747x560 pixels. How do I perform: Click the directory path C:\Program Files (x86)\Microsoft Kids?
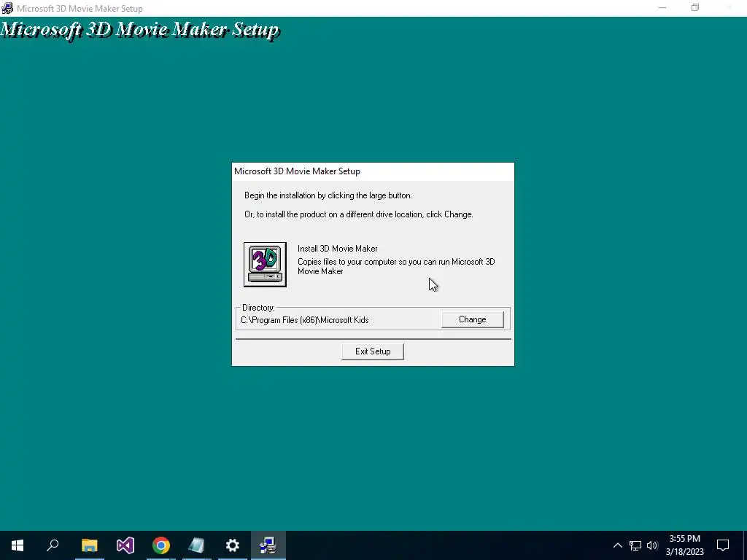[304, 320]
